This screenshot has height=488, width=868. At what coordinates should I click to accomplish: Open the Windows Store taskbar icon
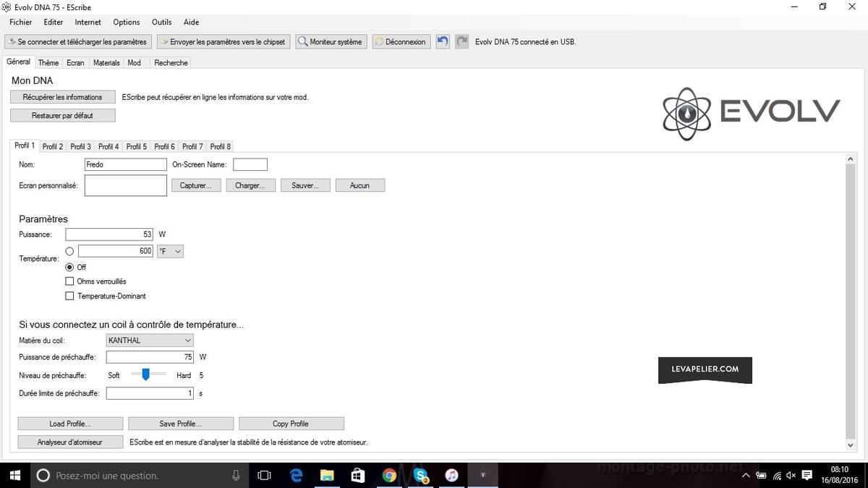point(358,476)
